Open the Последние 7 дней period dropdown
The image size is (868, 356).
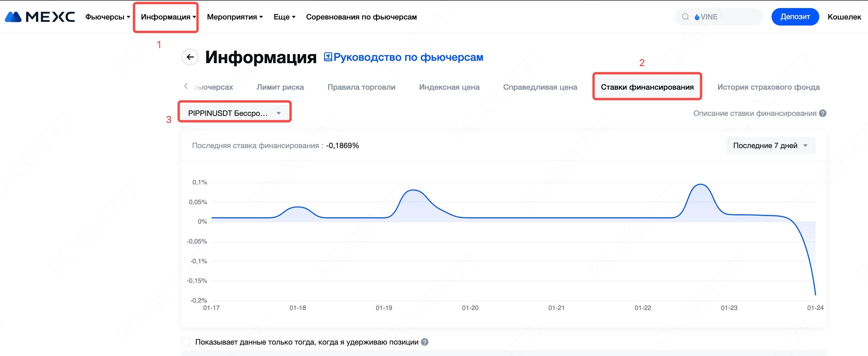tap(770, 145)
